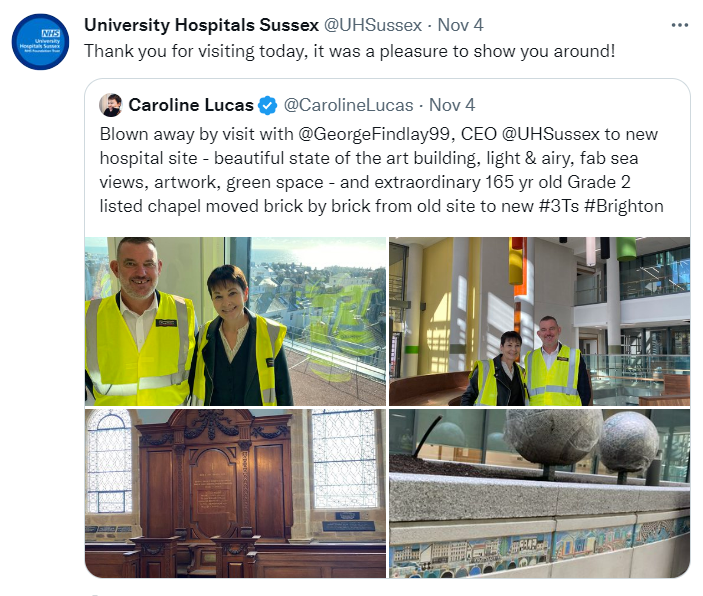703x596 pixels.
Task: Click the @UHSussex mention inside quoted tweet
Action: 551,134
